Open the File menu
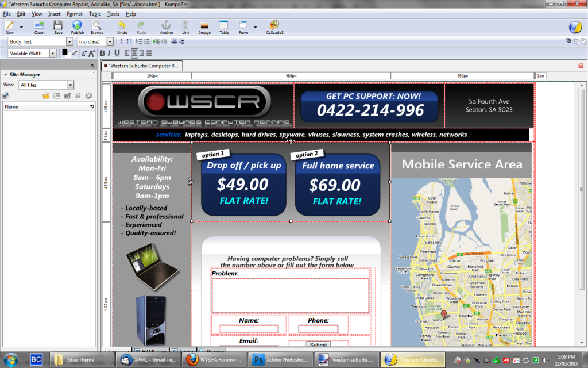This screenshot has width=588, height=368. 7,14
